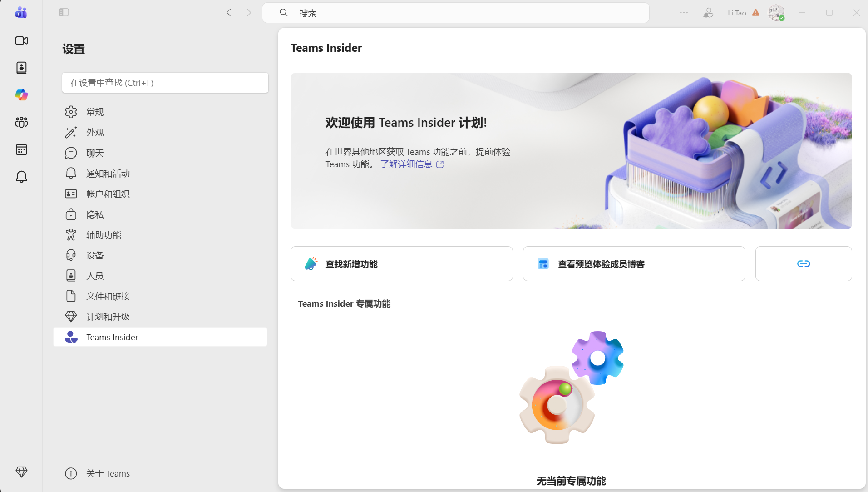Open the more options ellipsis menu
Image resolution: width=868 pixels, height=492 pixels.
coord(684,13)
